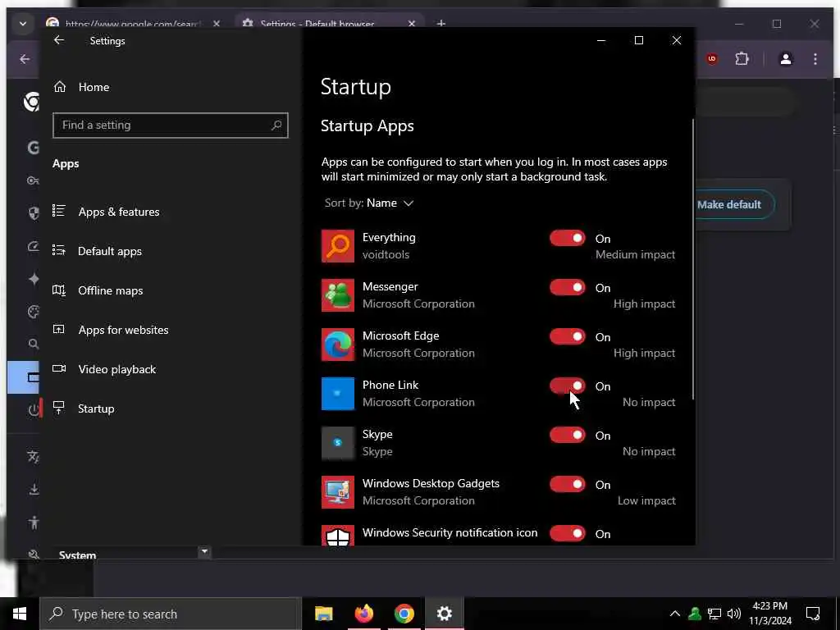Click the Microsoft Edge app icon
This screenshot has width=840, height=630.
[337, 345]
